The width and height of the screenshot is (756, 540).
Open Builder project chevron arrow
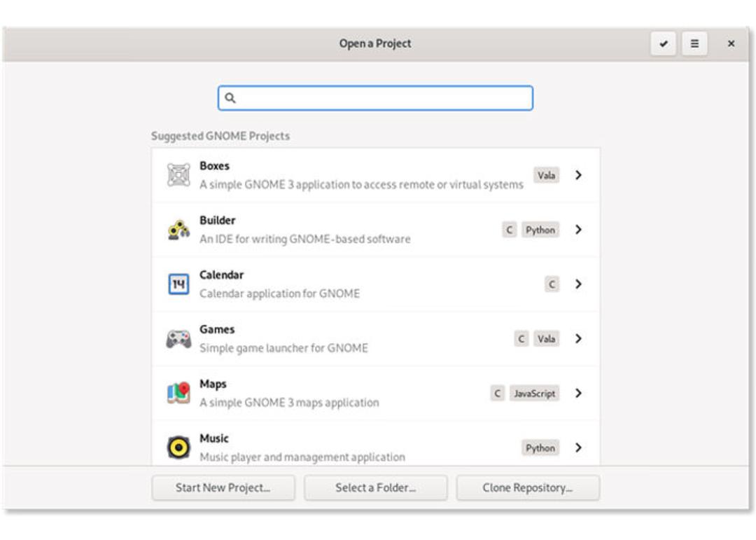(x=579, y=230)
